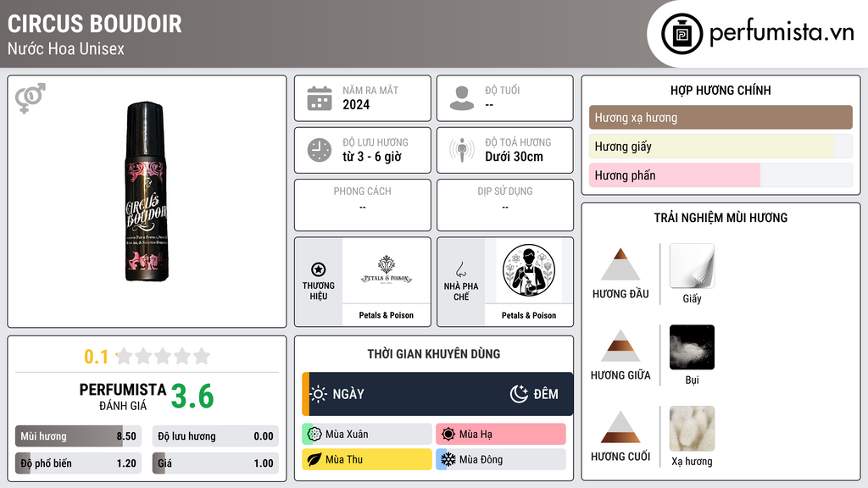Click the Hương giữa pyramid icon
This screenshot has width=868, height=488.
pyautogui.click(x=620, y=346)
